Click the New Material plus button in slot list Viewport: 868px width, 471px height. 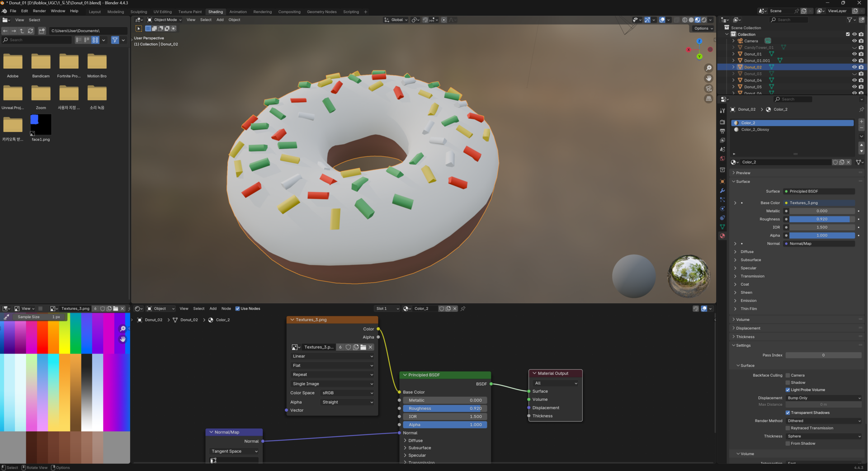coord(861,121)
